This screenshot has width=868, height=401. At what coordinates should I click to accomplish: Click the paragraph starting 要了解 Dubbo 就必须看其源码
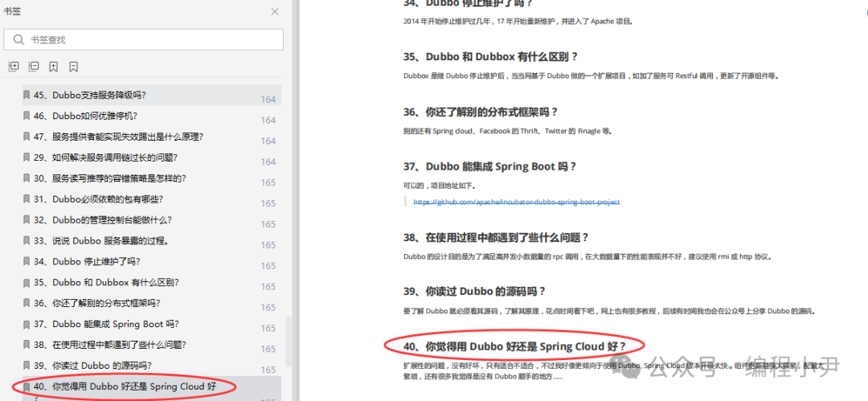(x=609, y=311)
